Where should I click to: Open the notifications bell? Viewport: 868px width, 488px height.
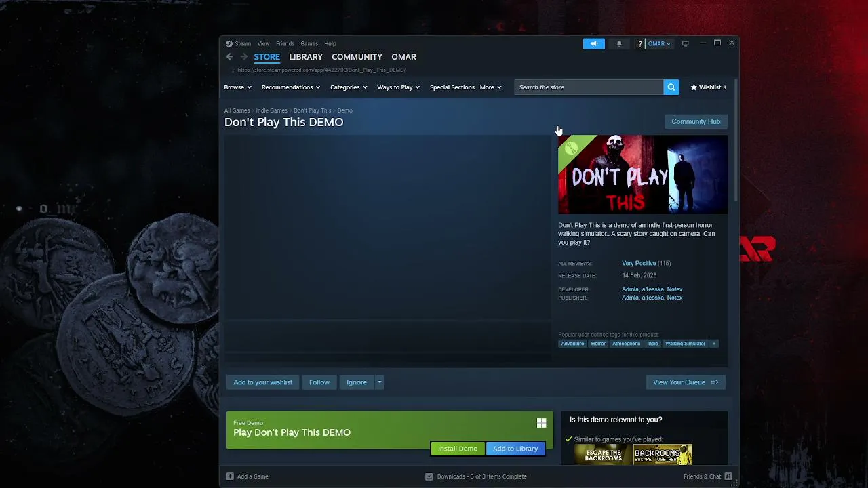pos(619,43)
